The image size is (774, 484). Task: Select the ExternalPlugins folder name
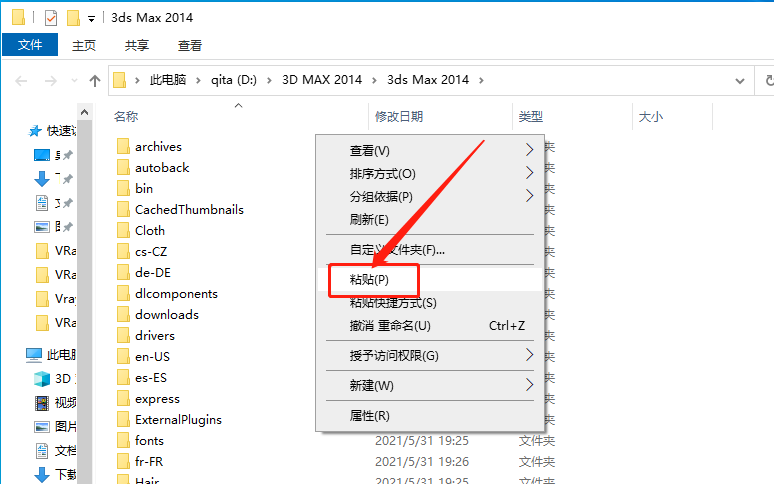[x=178, y=419]
